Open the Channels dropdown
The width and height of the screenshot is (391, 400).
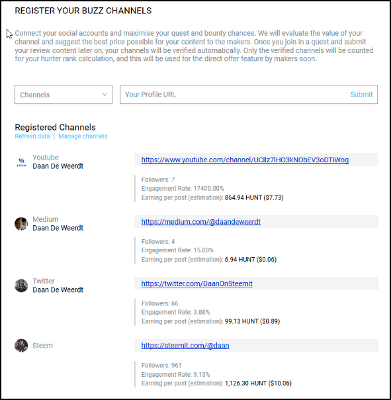pyautogui.click(x=63, y=95)
